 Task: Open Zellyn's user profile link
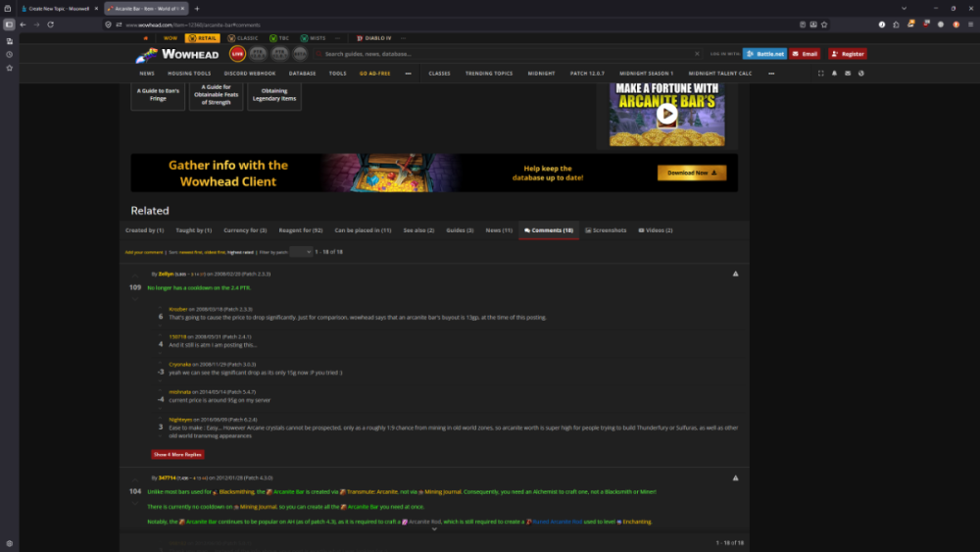166,274
